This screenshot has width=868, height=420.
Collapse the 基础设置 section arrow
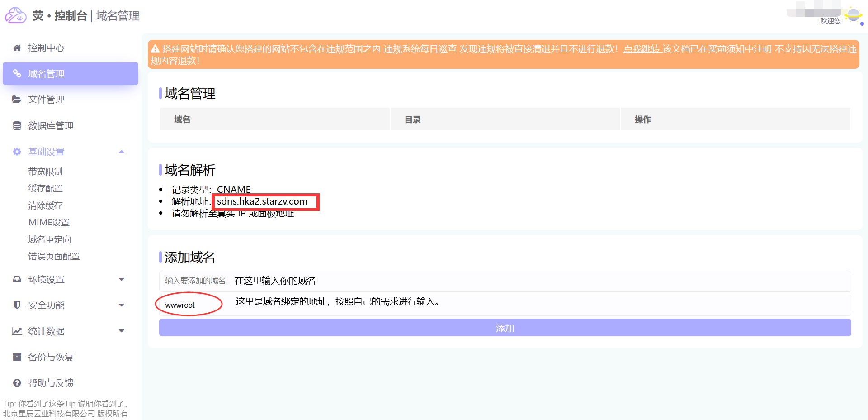click(121, 152)
